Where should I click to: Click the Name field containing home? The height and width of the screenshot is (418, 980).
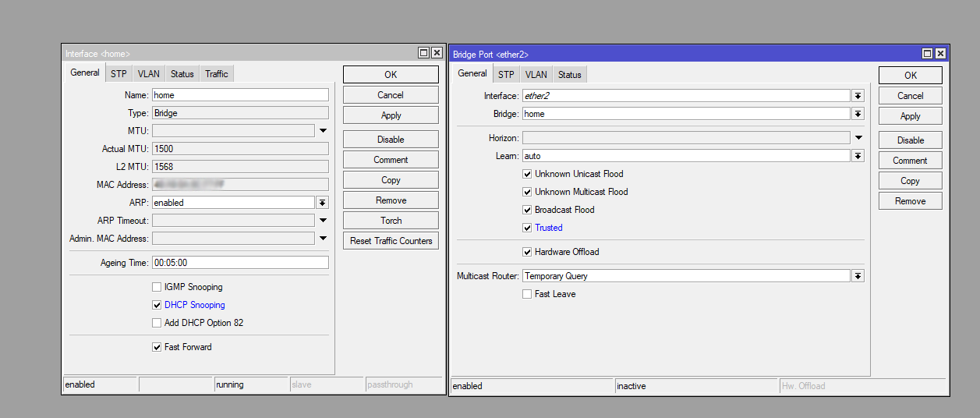pyautogui.click(x=240, y=95)
